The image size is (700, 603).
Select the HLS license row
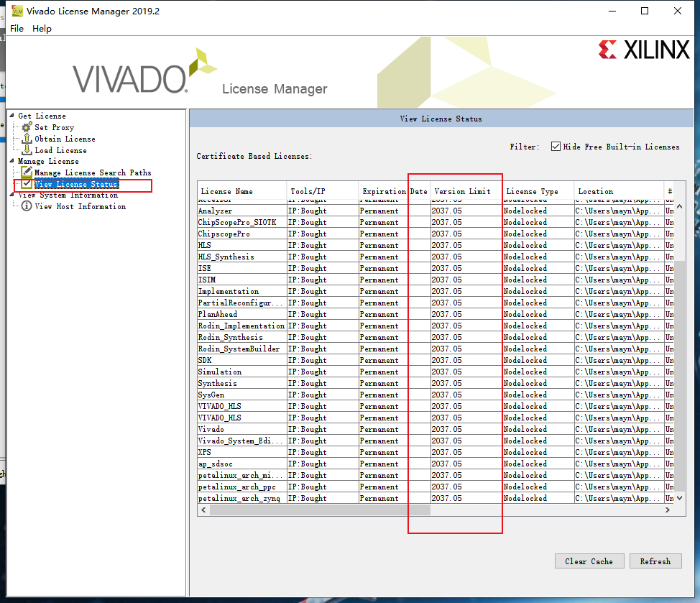click(x=436, y=245)
